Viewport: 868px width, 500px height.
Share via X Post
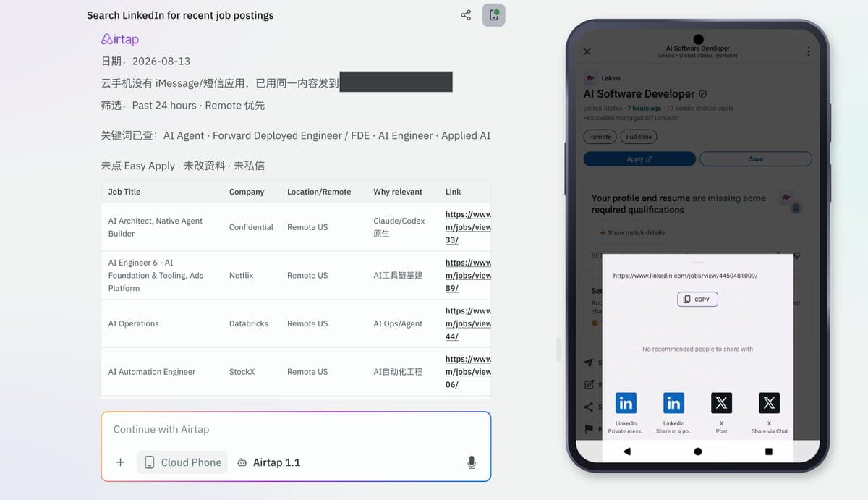[x=721, y=413]
